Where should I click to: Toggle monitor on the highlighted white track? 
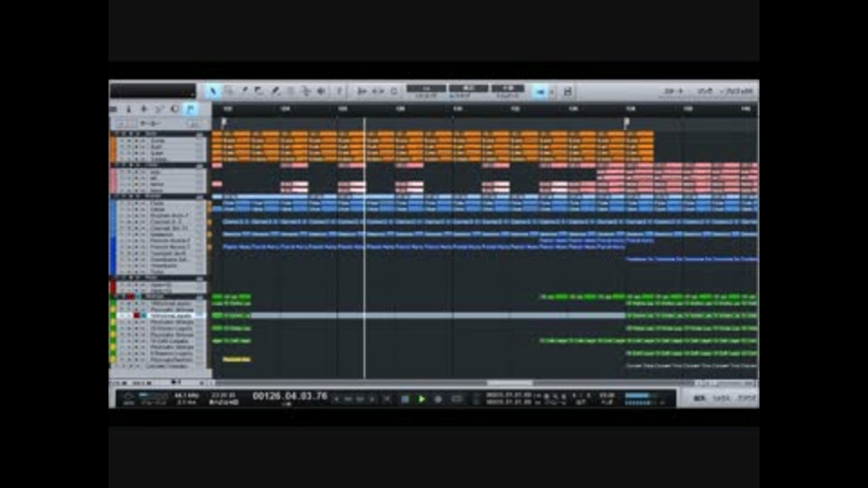click(144, 315)
